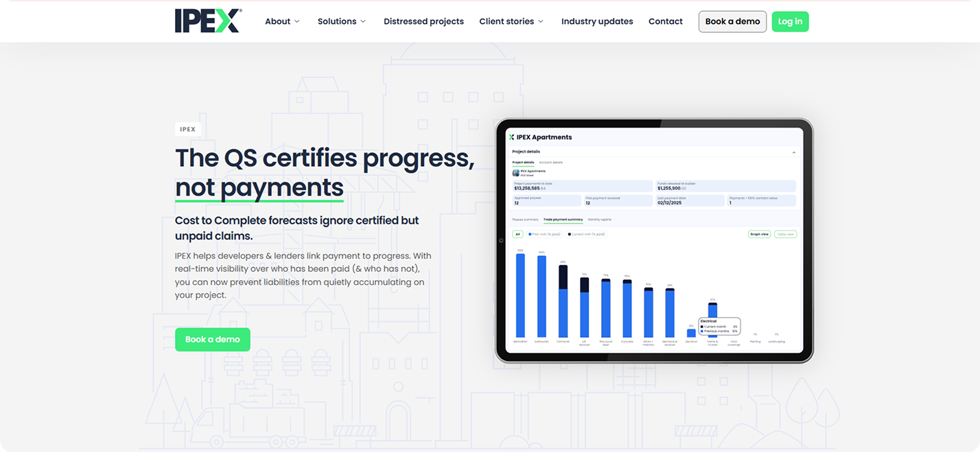Click the green Log in button
The image size is (980, 453).
pyautogui.click(x=790, y=21)
